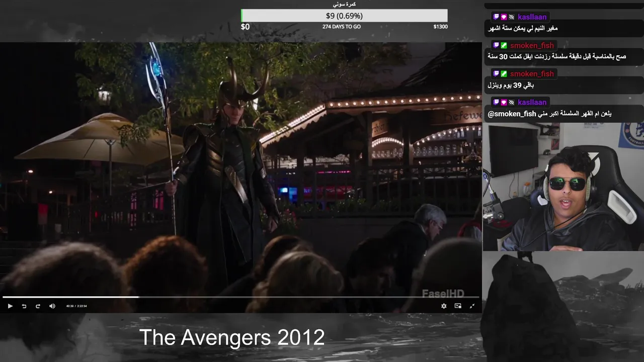The width and height of the screenshot is (644, 362).
Task: Toggle fullscreen on the video player
Action: tap(472, 306)
